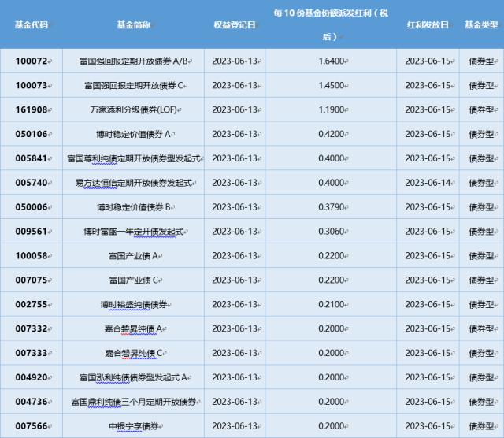Select the 基金类型 column header
This screenshot has width=504, height=438.
tap(480, 24)
